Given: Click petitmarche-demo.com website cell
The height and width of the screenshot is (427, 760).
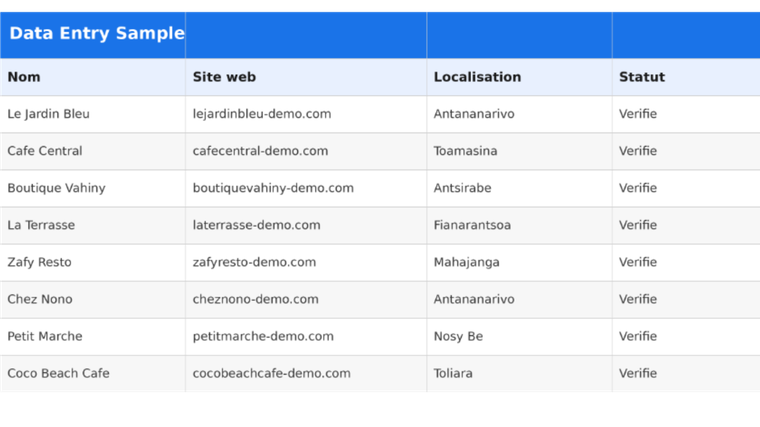Looking at the screenshot, I should (306, 336).
